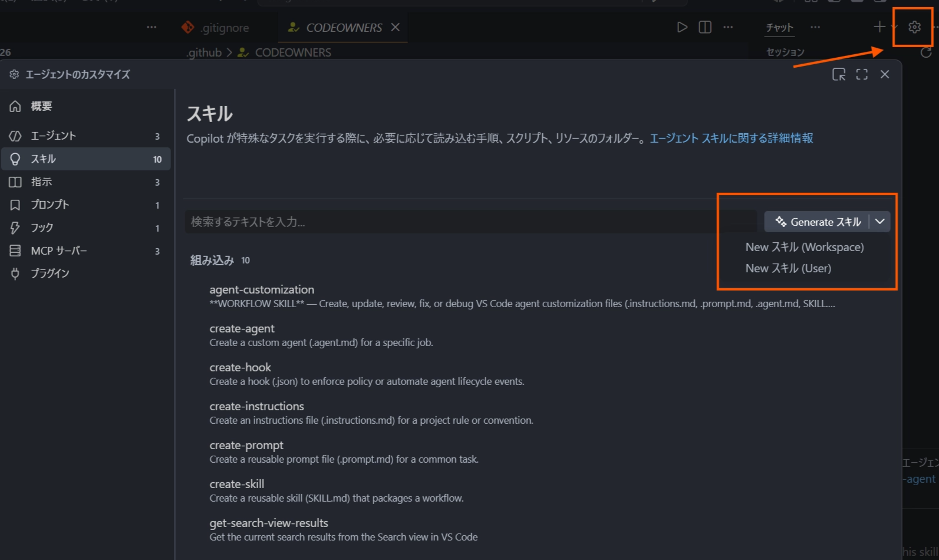The height and width of the screenshot is (560, 939).
Task: Open エージェント スキルに関する詳細情報 link
Action: click(732, 138)
